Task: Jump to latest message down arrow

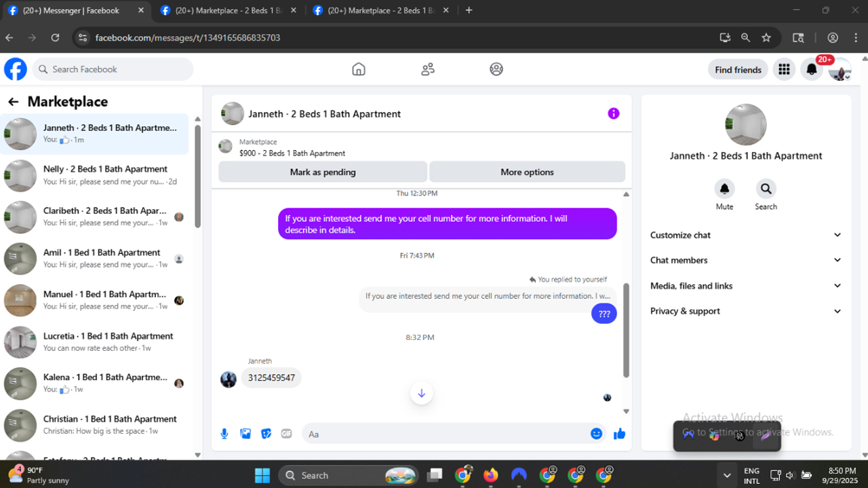Action: pos(421,393)
